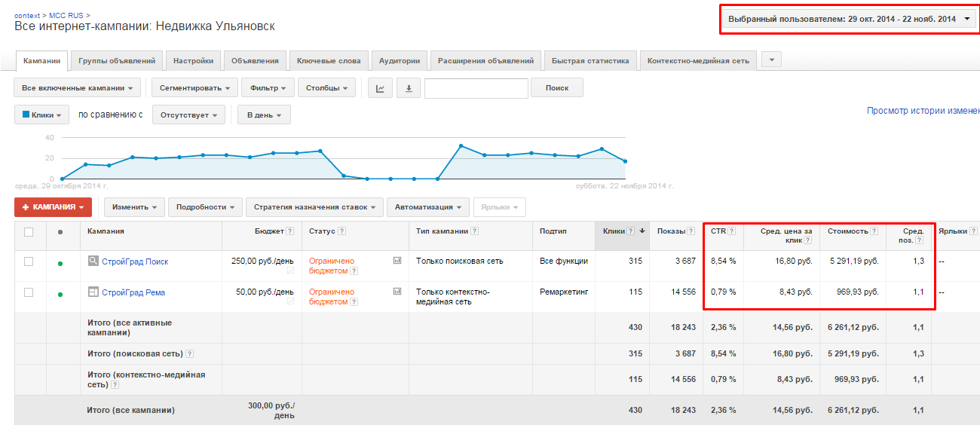980x425 pixels.
Task: Click help icon next to Бюджет header
Action: click(290, 231)
